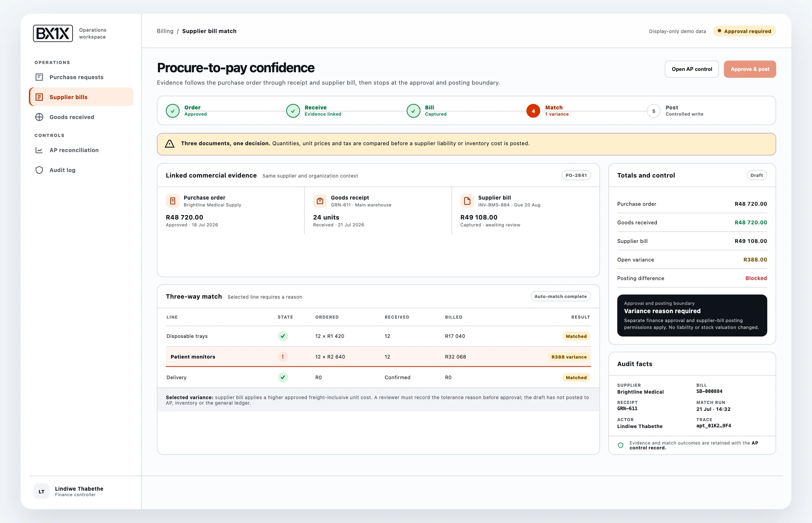Click the R49 108.00 supplier bill card amount
Viewport: 812px width, 523px height.
click(479, 217)
